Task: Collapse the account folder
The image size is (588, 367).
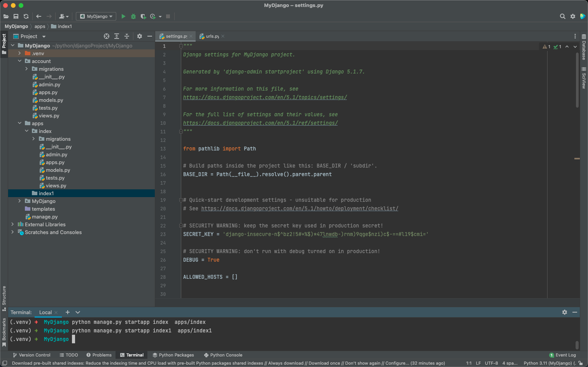Action: pos(19,61)
